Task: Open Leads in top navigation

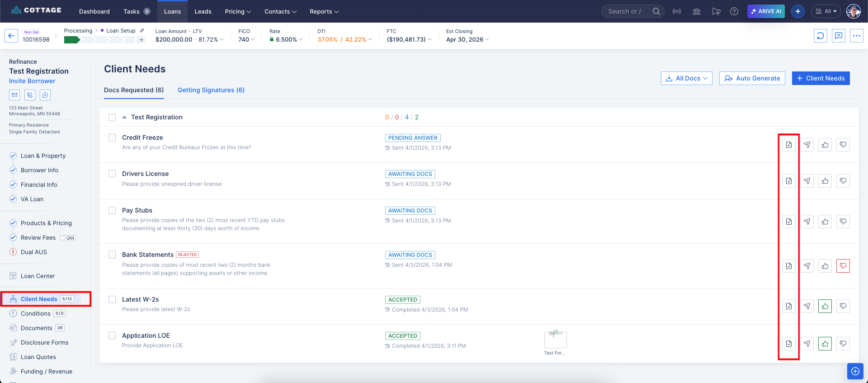Action: pos(203,11)
